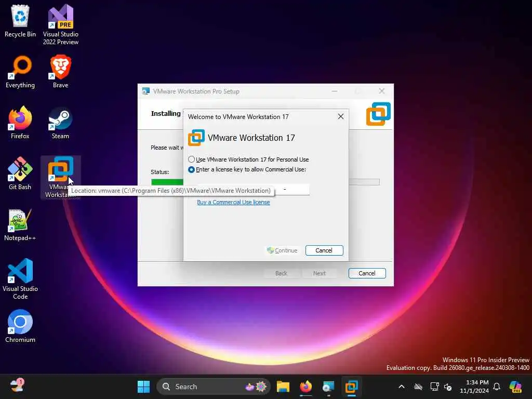The height and width of the screenshot is (399, 532).
Task: Click Continue in the Welcome dialog
Action: [x=282, y=250]
